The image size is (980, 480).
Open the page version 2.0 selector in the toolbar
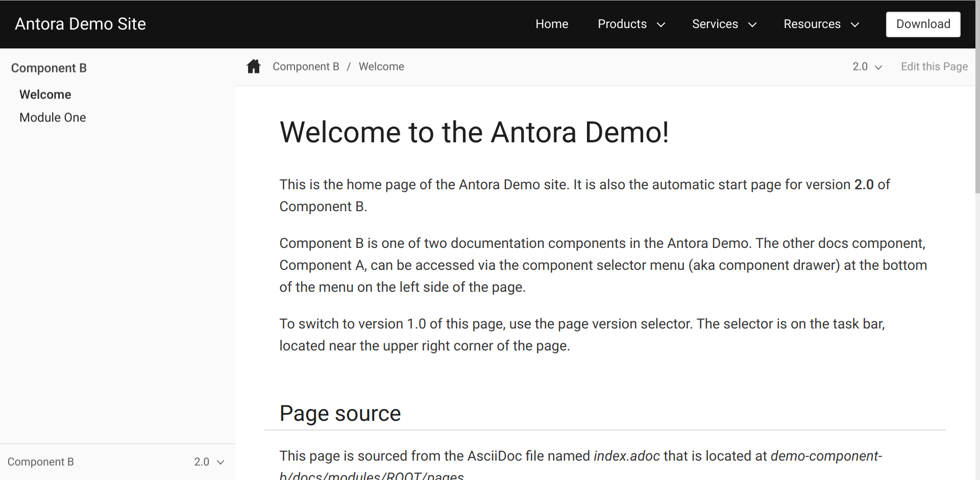(867, 67)
